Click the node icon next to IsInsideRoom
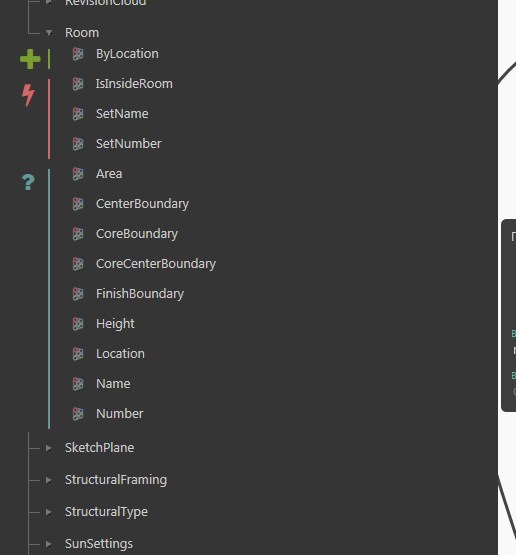This screenshot has height=555, width=516. coord(78,84)
